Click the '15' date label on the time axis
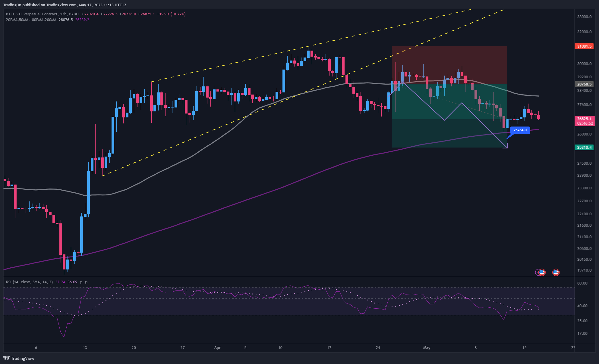The height and width of the screenshot is (364, 599). [525, 348]
